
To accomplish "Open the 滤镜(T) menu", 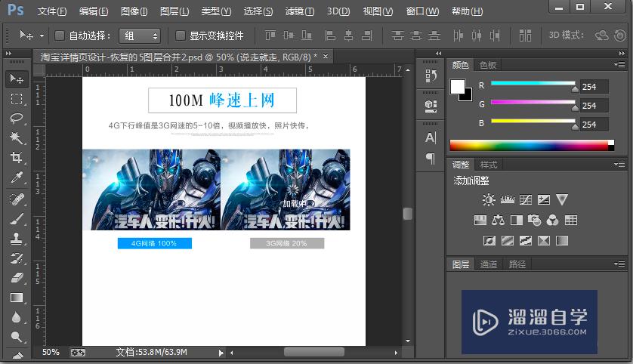I will (x=300, y=11).
